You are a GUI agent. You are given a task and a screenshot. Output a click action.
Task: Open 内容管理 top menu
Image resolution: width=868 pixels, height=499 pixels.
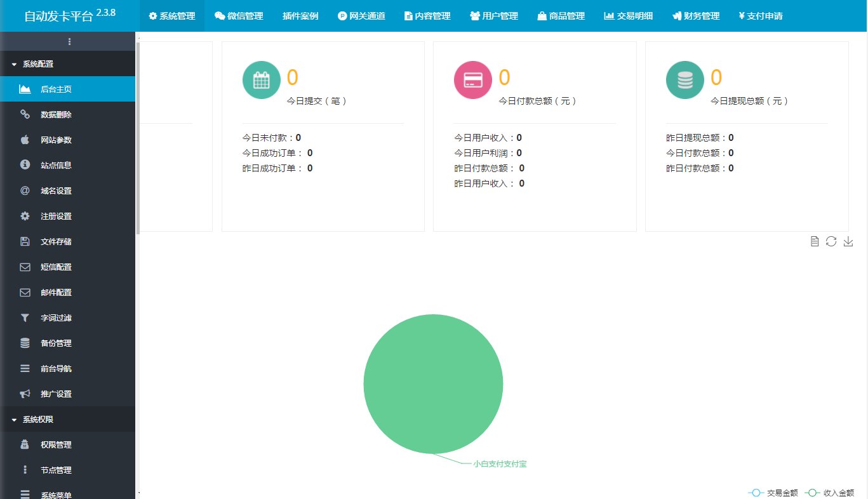[427, 16]
